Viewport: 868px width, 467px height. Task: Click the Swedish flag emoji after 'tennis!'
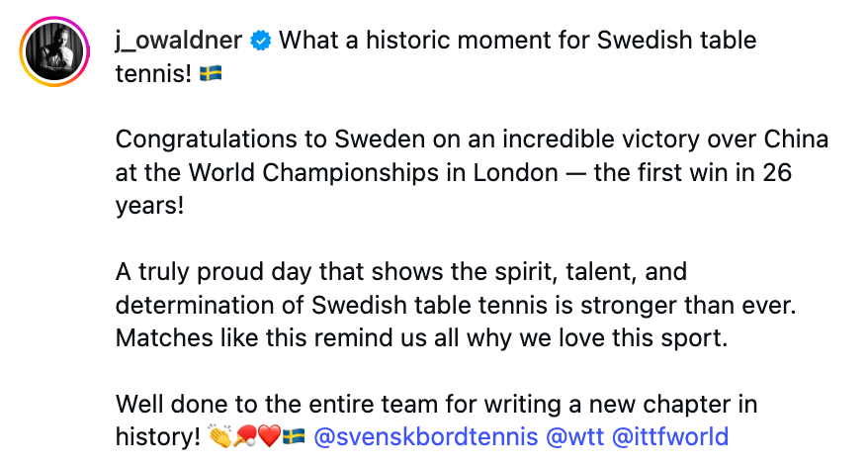tap(211, 73)
